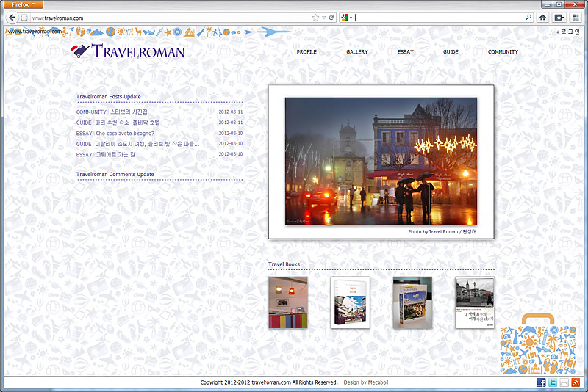588x392 pixels.
Task: Click the Travelroman logo
Action: click(x=128, y=51)
